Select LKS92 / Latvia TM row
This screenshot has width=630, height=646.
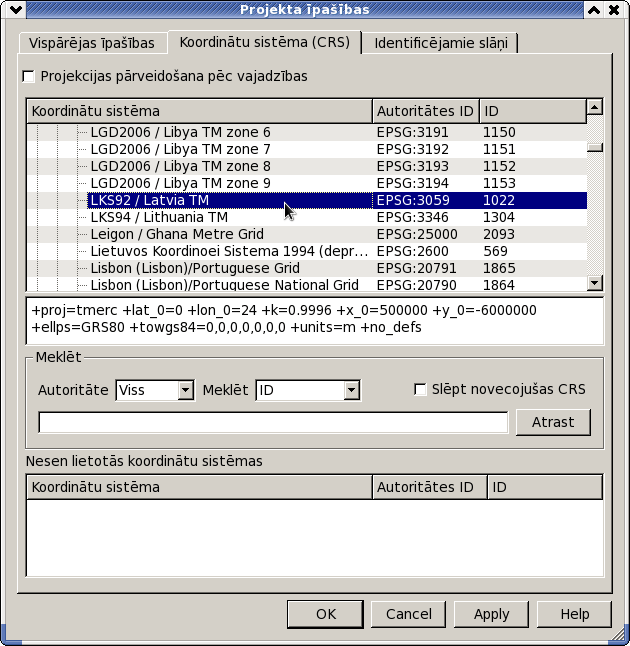coord(307,200)
